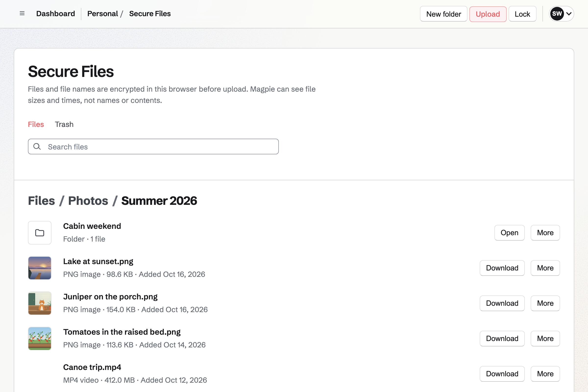Click the Upload button

(x=488, y=14)
